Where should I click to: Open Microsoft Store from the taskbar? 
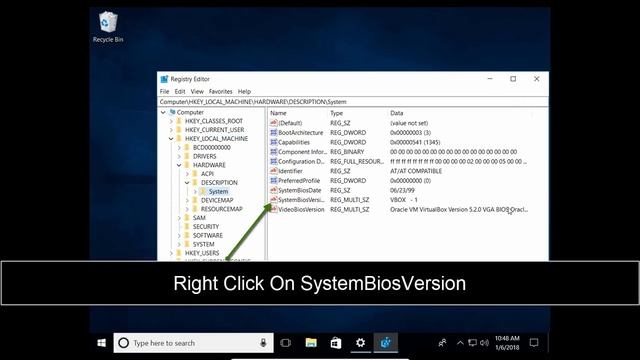(x=336, y=343)
